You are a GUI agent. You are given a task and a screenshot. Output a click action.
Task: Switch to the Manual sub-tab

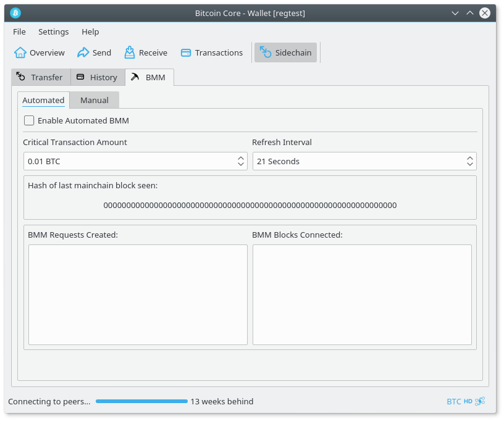[x=94, y=100]
